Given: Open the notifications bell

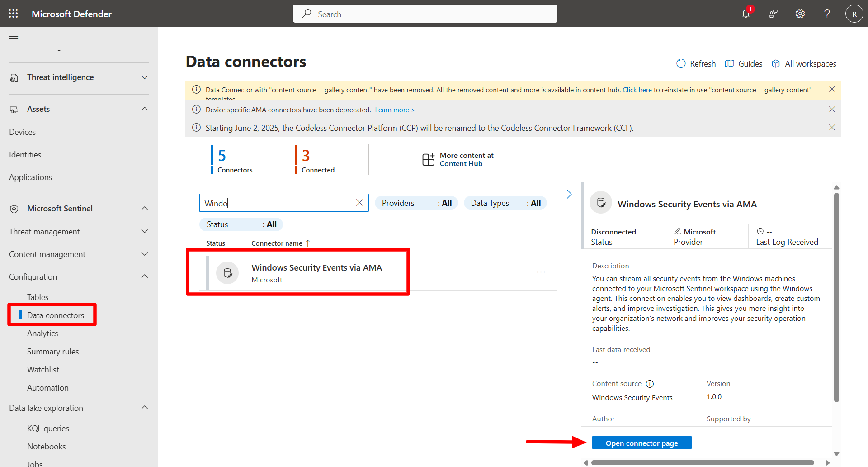Looking at the screenshot, I should pyautogui.click(x=746, y=14).
